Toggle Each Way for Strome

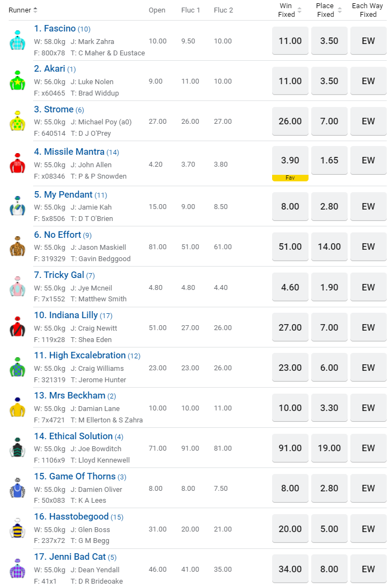(x=368, y=121)
